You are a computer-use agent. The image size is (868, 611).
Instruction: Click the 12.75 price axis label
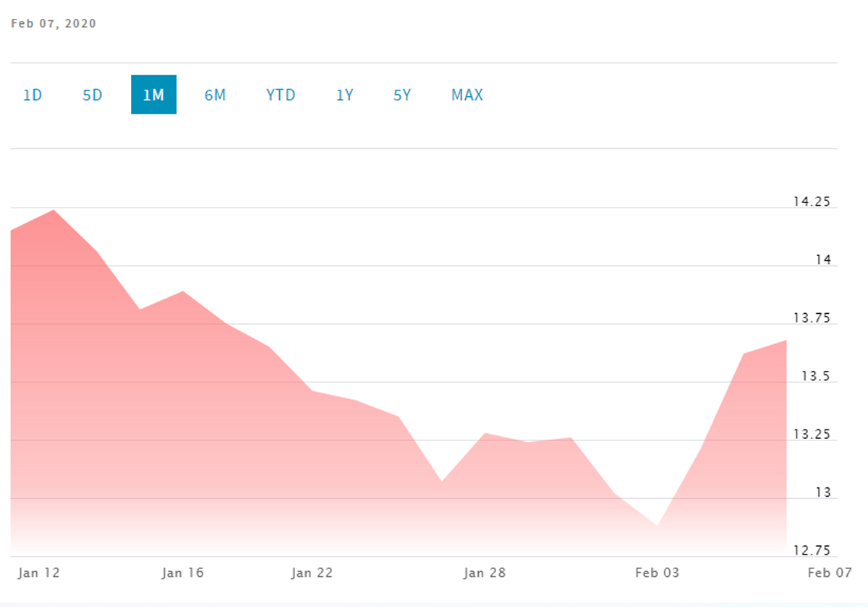point(812,551)
